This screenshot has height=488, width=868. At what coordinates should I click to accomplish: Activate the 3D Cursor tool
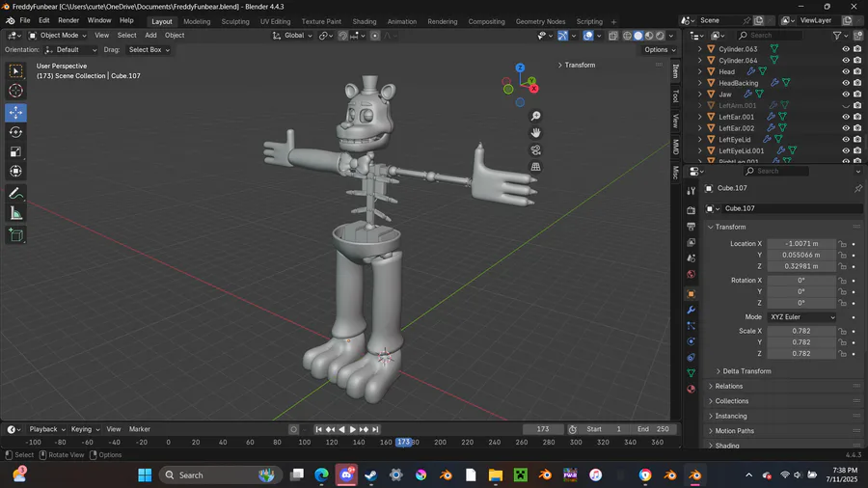15,91
